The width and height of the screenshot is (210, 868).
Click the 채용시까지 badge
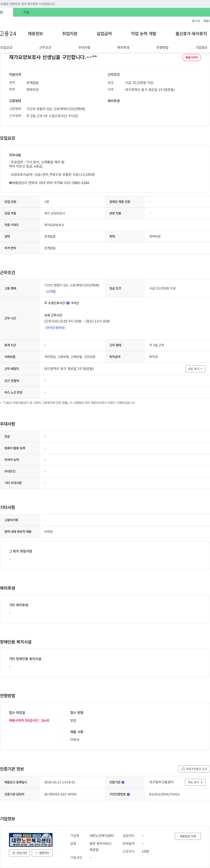point(191,58)
